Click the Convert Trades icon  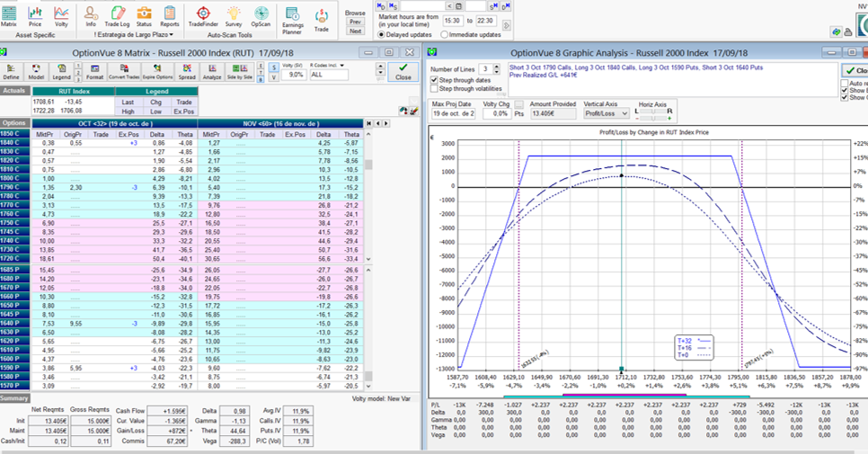(x=124, y=71)
